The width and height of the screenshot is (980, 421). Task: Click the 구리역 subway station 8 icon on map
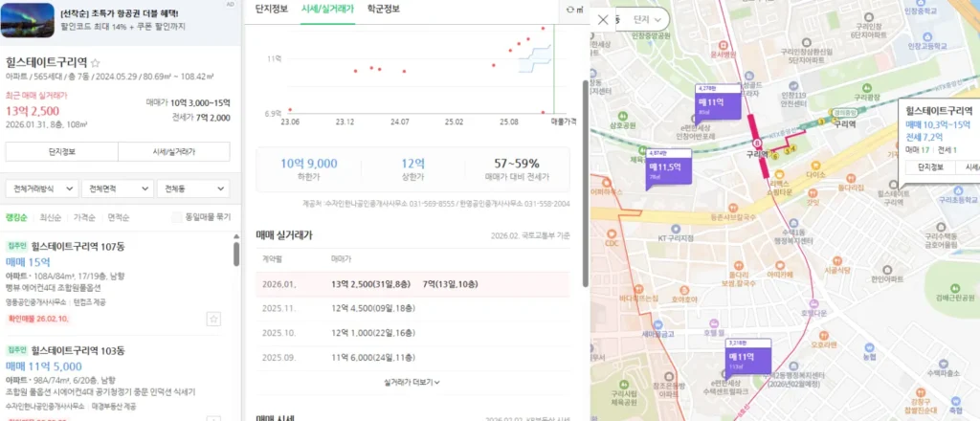coord(758,143)
